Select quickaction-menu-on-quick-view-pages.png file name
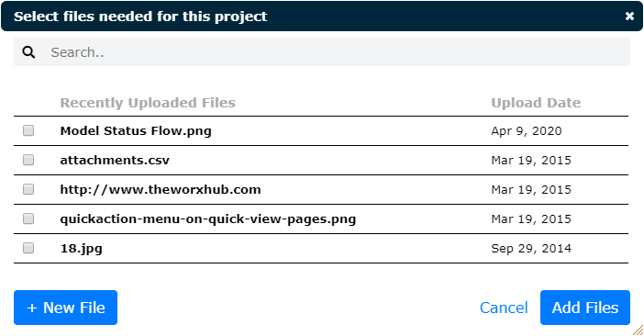 coord(208,218)
